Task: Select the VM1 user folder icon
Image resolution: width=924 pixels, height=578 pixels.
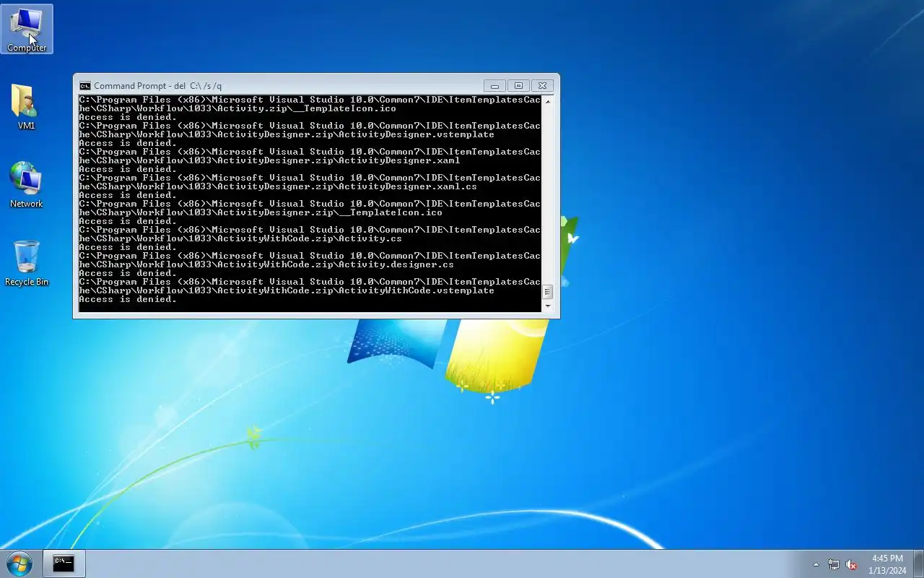Action: (x=26, y=107)
